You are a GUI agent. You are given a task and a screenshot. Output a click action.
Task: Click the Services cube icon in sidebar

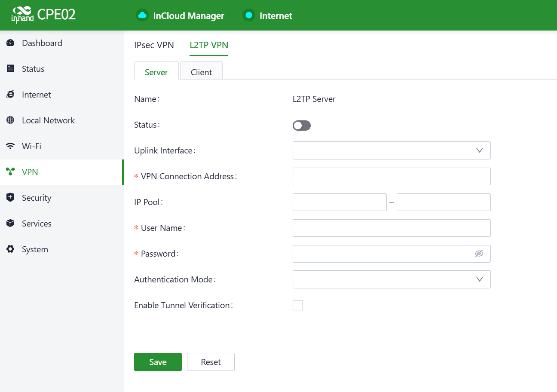pyautogui.click(x=10, y=224)
